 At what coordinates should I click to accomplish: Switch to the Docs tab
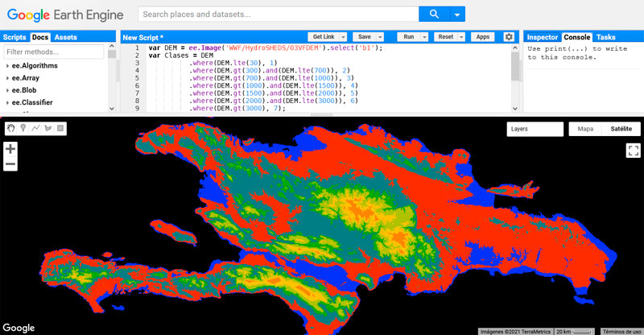(x=40, y=37)
